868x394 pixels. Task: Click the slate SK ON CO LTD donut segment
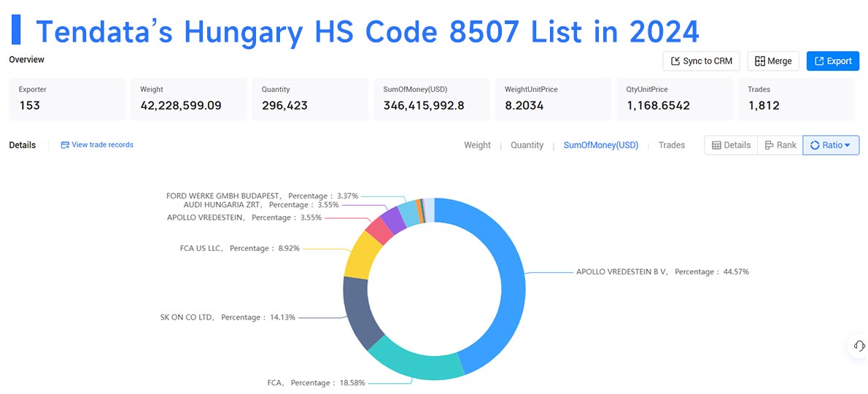point(357,313)
